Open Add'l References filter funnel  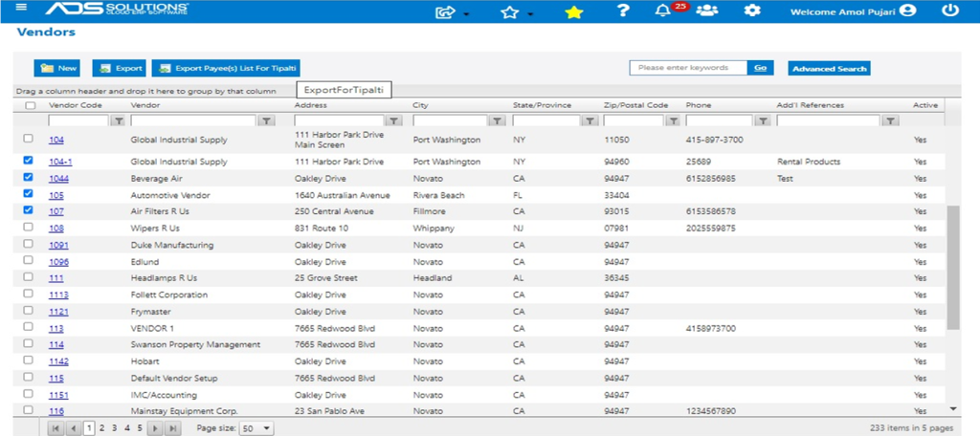[891, 120]
